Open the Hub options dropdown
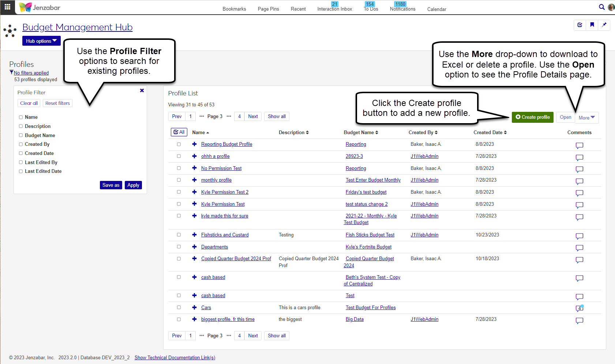The height and width of the screenshot is (364, 615). 41,41
